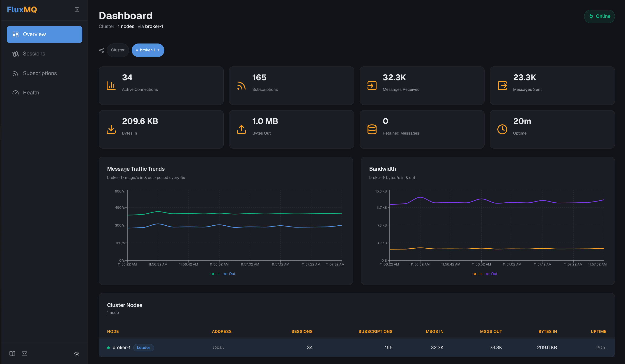This screenshot has height=364, width=625.
Task: Select the Cluster view tab
Action: pos(118,50)
